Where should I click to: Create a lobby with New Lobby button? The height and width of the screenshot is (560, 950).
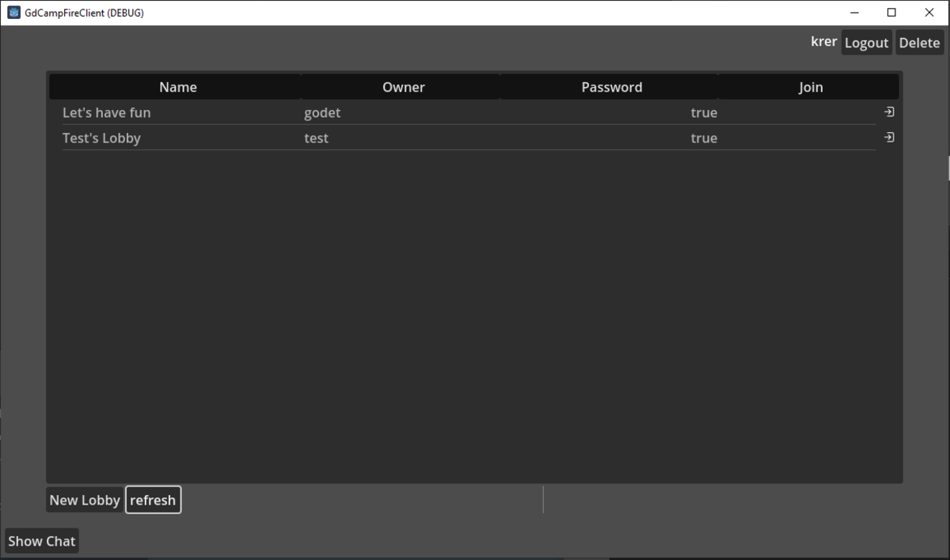click(x=85, y=500)
